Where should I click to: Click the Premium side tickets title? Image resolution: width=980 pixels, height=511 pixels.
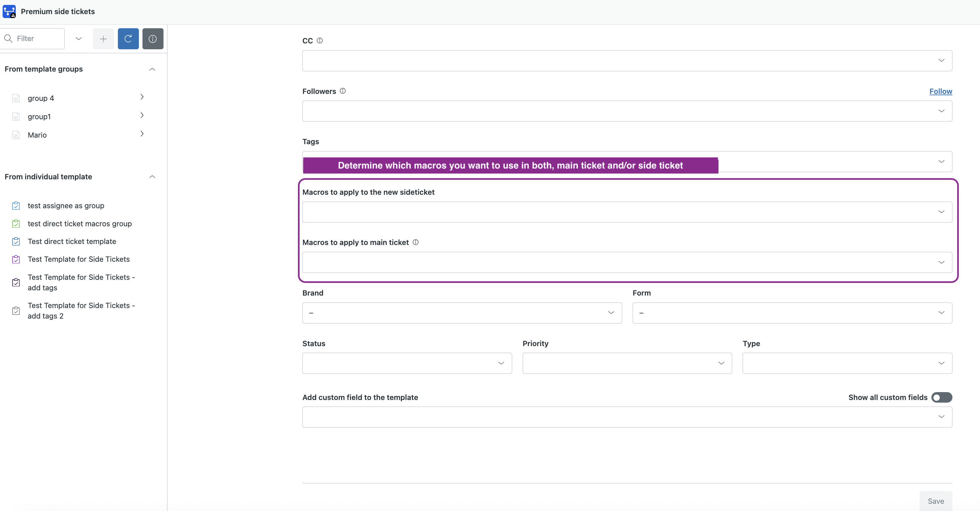[x=58, y=11]
